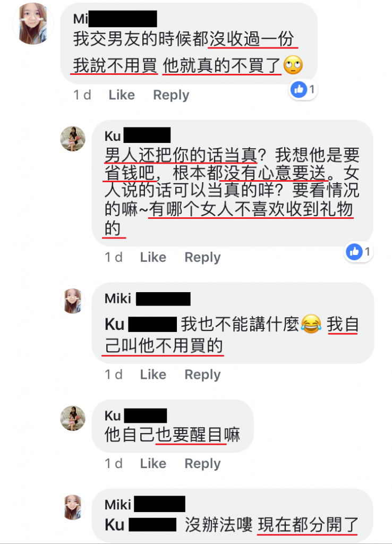
Task: Reply to the top comment by Miki
Action: click(172, 95)
